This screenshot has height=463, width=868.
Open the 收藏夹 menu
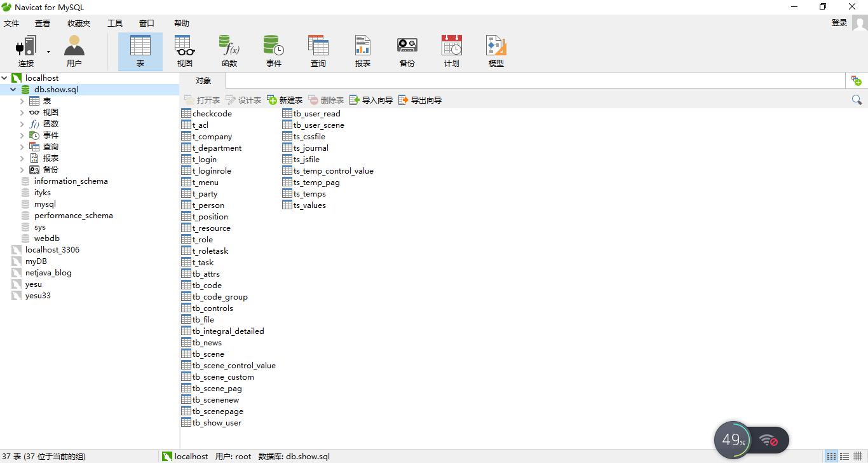tap(79, 24)
